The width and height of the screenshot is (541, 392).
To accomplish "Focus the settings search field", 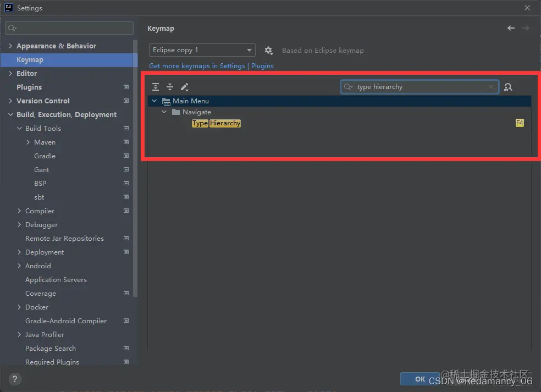I will [69, 28].
